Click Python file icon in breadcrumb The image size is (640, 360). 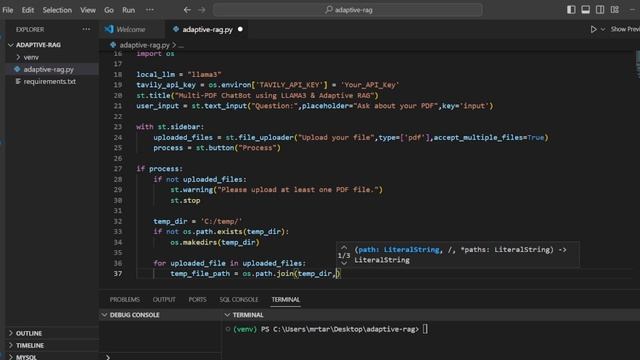(113, 45)
